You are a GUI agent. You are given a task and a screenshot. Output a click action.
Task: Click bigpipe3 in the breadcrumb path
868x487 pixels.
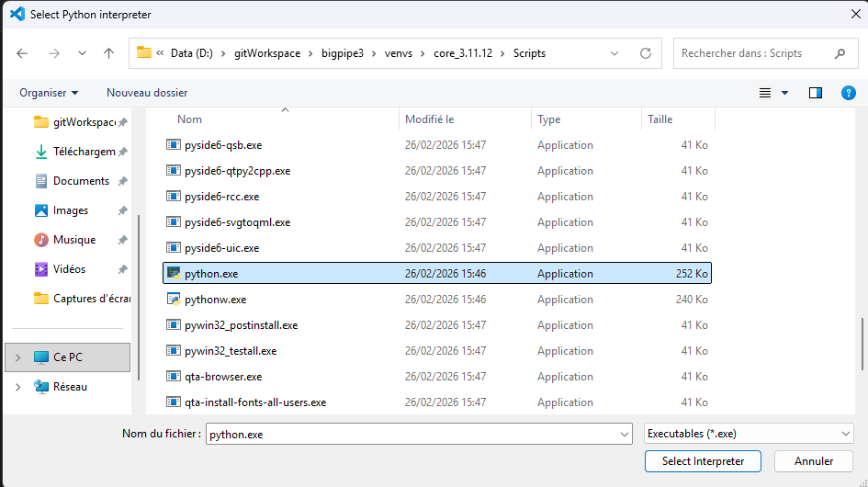[343, 53]
